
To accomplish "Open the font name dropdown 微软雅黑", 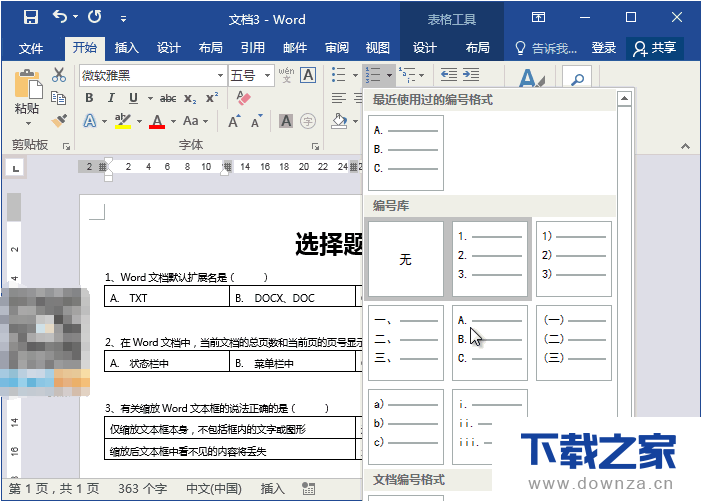I will pos(220,75).
